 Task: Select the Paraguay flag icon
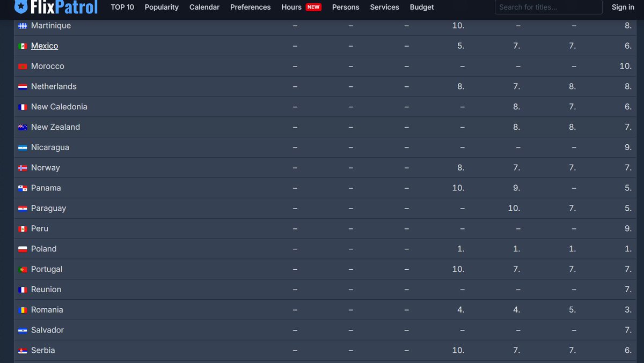pyautogui.click(x=23, y=209)
